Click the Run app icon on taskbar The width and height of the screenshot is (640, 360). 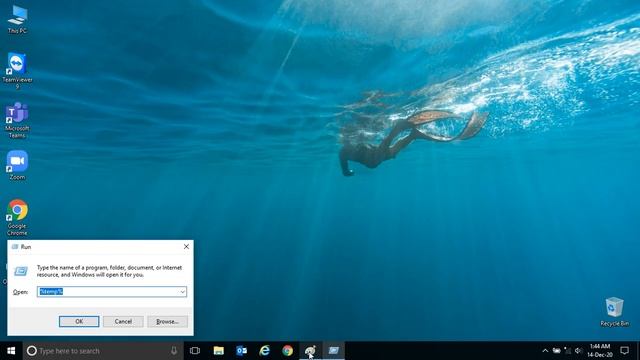click(x=333, y=351)
